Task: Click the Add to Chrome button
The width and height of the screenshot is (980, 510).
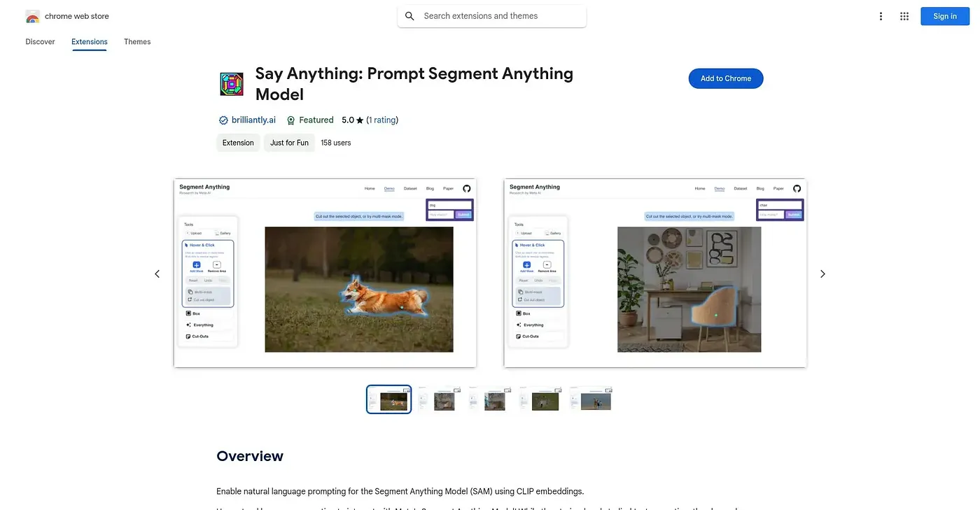Action: click(x=726, y=78)
